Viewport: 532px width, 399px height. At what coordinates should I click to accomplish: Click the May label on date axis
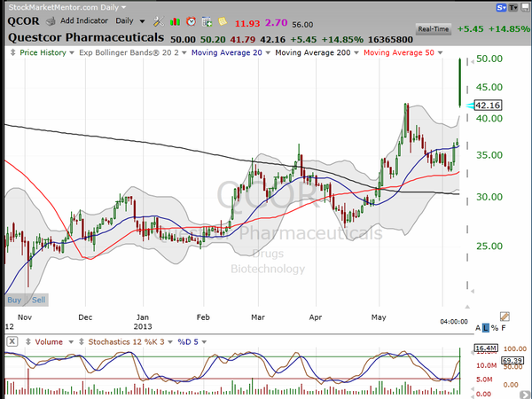point(379,317)
